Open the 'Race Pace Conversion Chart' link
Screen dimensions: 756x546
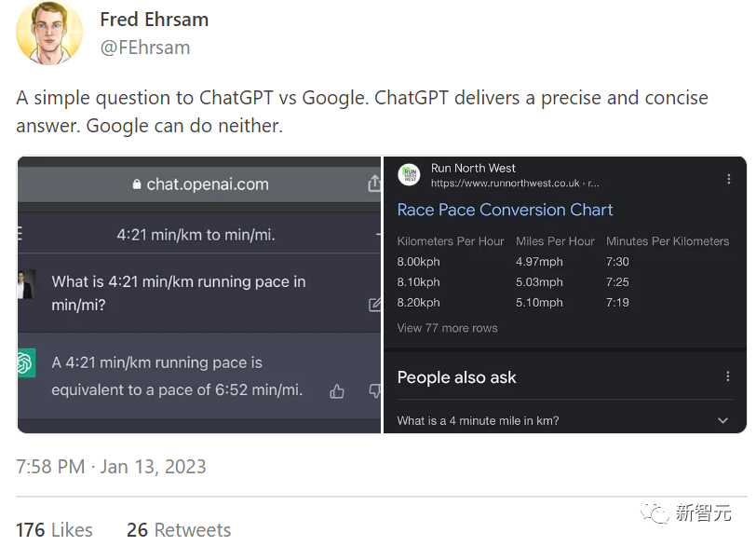pos(505,210)
